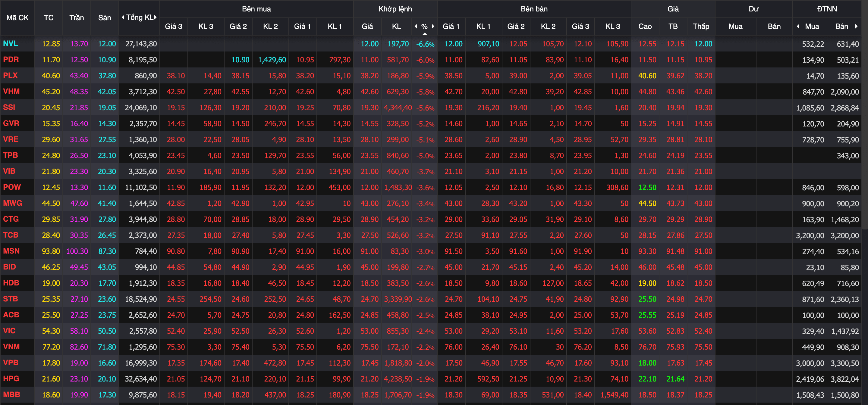
Task: Click the left arrow beside ĐTNN Mua
Action: pyautogui.click(x=798, y=26)
